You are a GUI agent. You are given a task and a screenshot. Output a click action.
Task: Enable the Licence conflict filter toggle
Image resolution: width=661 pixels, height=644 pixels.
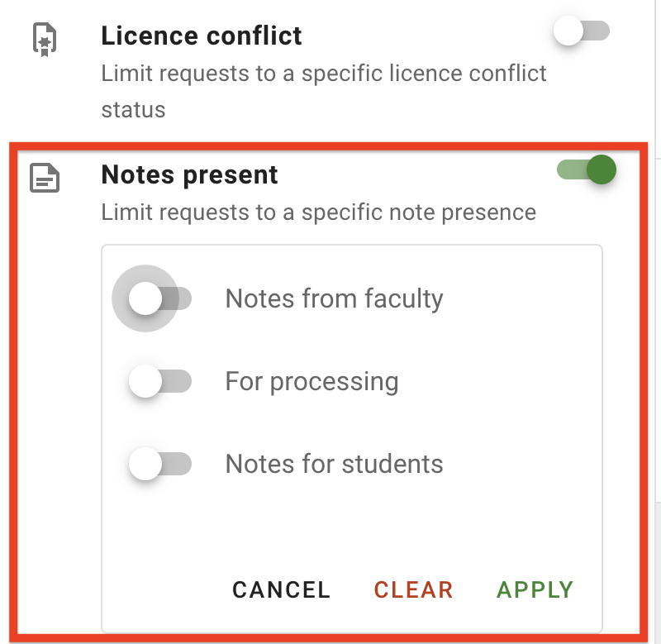coord(581,31)
